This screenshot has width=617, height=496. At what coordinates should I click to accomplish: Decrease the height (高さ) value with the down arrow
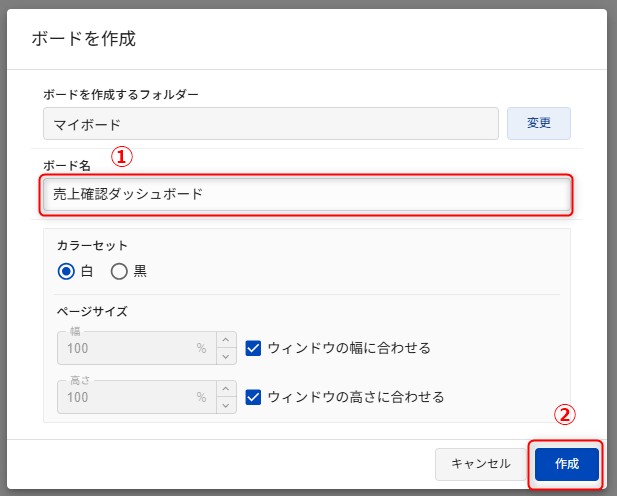click(x=226, y=405)
